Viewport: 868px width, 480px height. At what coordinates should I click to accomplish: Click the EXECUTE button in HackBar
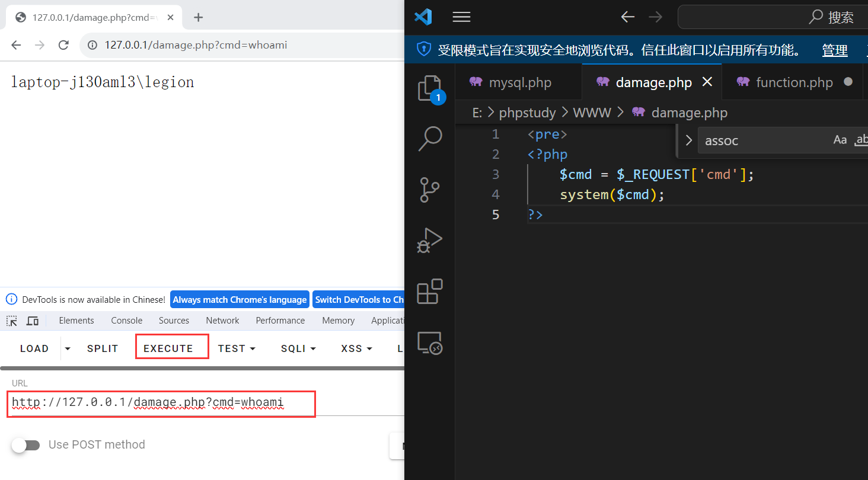pos(172,348)
